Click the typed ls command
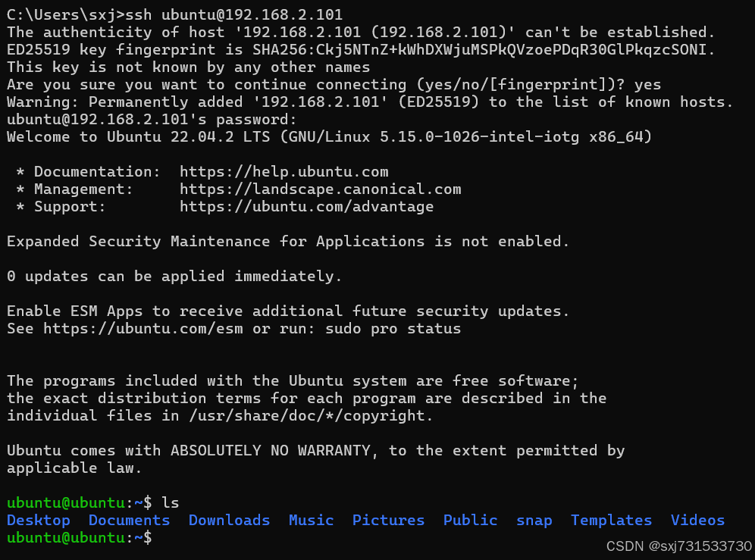 [170, 502]
